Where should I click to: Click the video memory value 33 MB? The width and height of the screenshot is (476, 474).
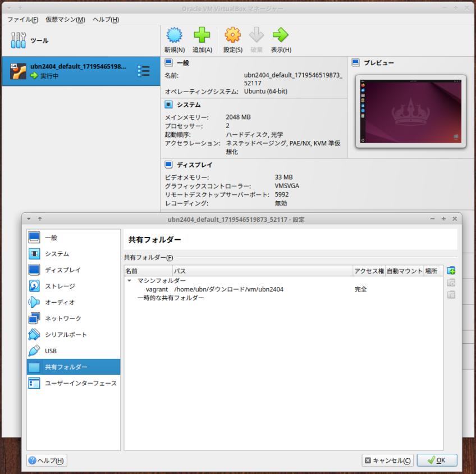click(283, 177)
